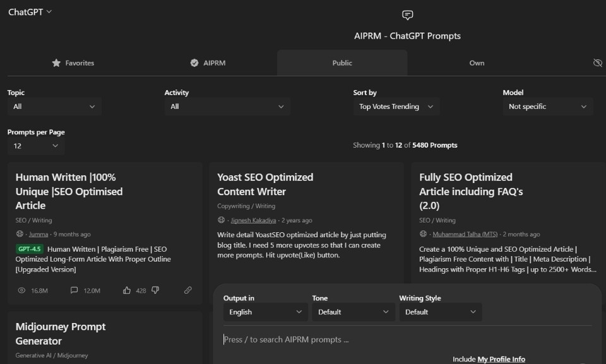Expand the Activity dropdown
This screenshot has width=606, height=364.
[x=227, y=107]
